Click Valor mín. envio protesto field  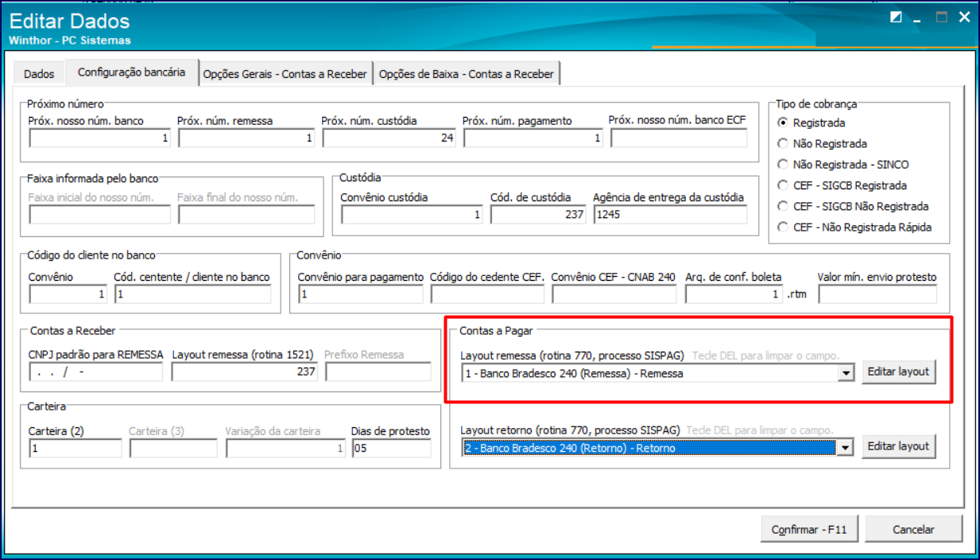877,294
